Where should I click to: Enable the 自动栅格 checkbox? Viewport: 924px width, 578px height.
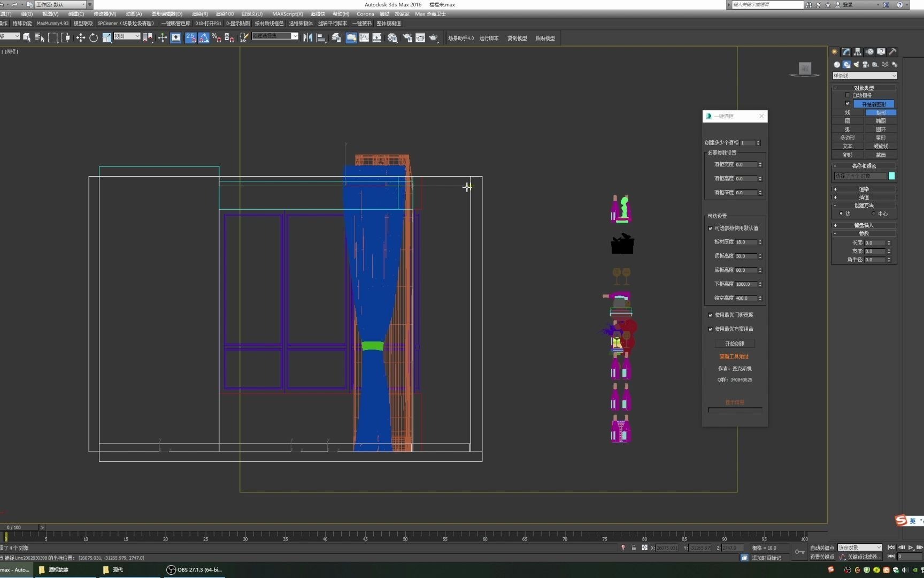point(847,95)
